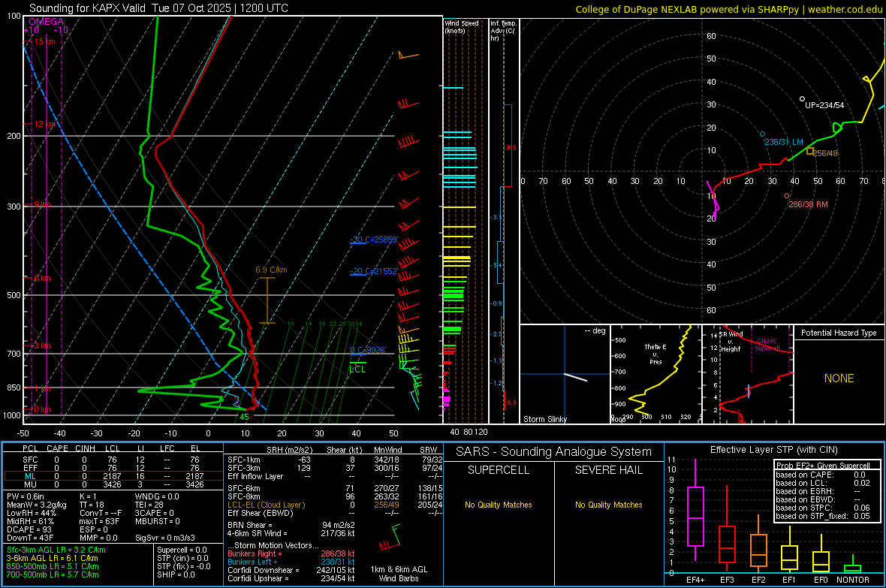886x588 pixels.
Task: Click the MeanW = 3.2g/kg value
Action: click(37, 505)
